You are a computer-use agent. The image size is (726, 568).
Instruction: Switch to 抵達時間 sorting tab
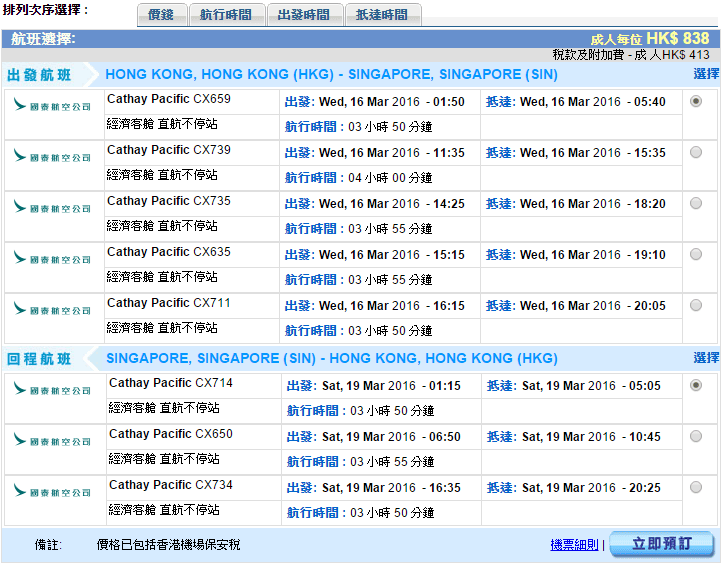coord(382,15)
